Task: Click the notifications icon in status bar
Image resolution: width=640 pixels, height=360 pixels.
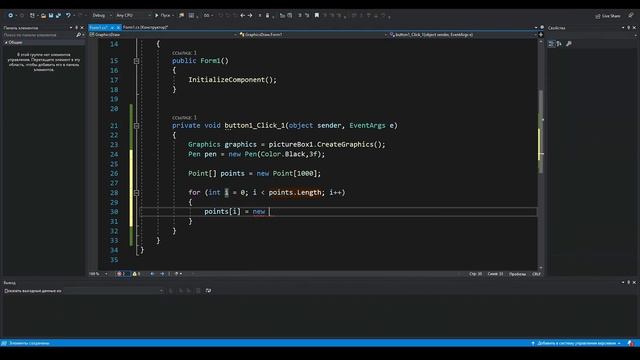Action: [x=631, y=343]
